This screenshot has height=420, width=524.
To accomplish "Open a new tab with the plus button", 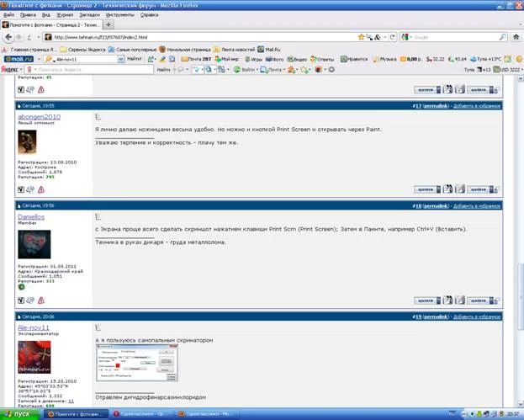I will pos(109,24).
